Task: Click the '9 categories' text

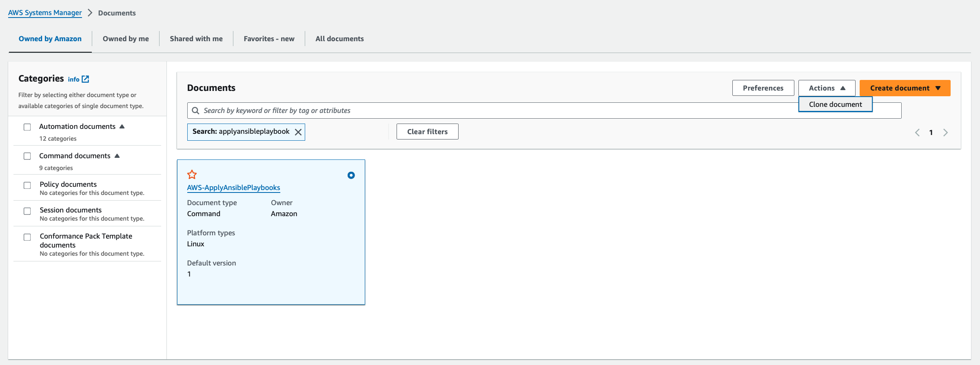Action: [x=56, y=168]
